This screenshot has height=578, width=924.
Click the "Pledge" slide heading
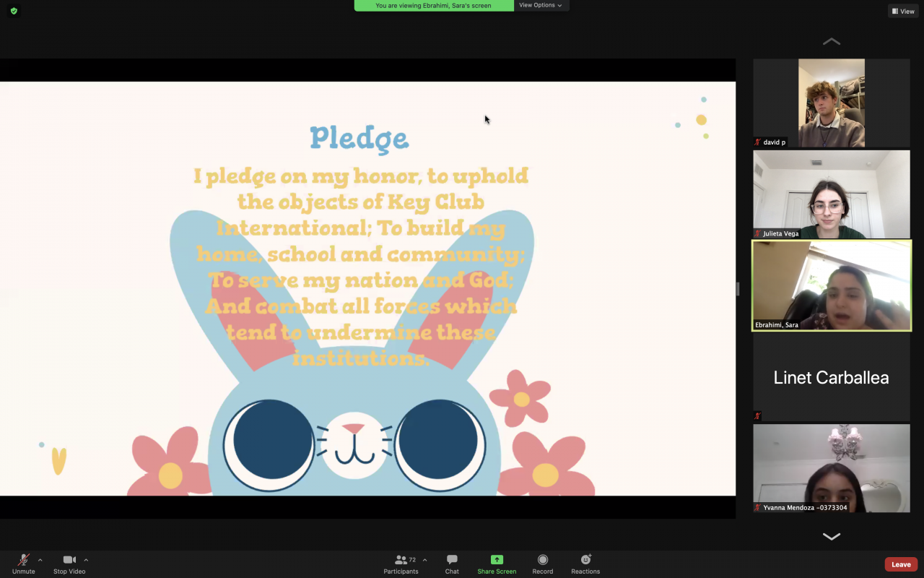359,139
